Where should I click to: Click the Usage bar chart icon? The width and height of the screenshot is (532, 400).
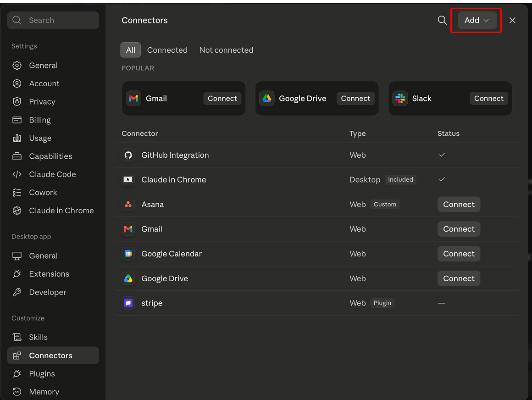(x=17, y=138)
